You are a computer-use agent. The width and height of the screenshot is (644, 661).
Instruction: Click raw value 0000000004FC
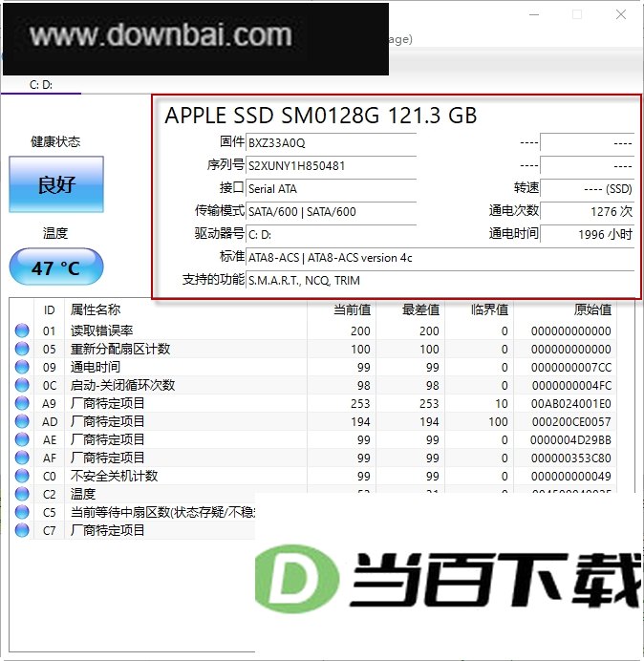click(571, 386)
